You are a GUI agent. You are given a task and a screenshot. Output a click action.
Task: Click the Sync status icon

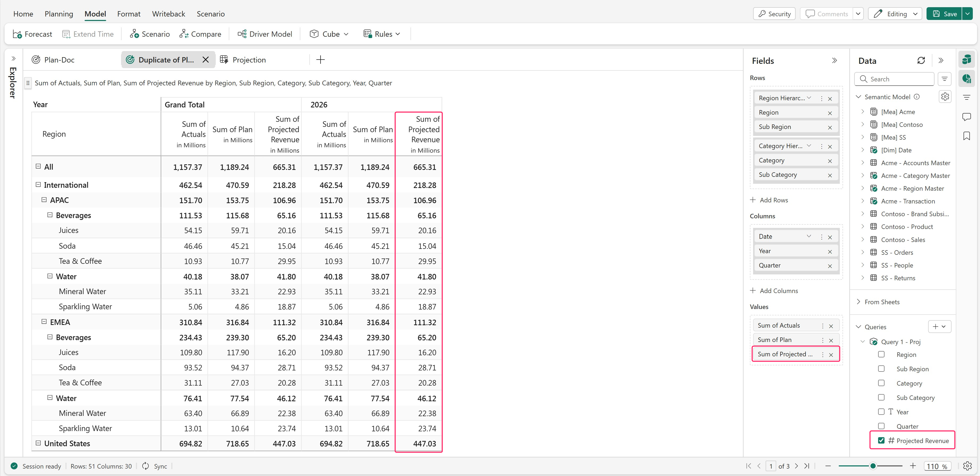click(x=146, y=466)
